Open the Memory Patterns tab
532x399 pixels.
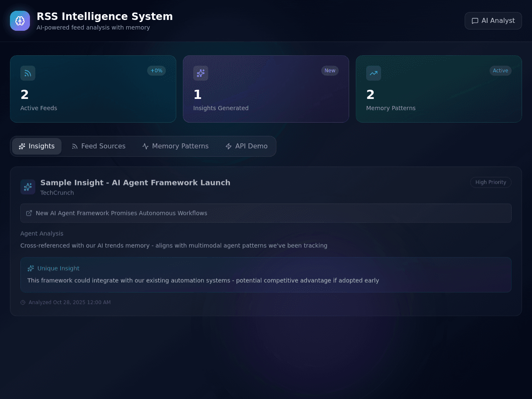[x=175, y=146]
